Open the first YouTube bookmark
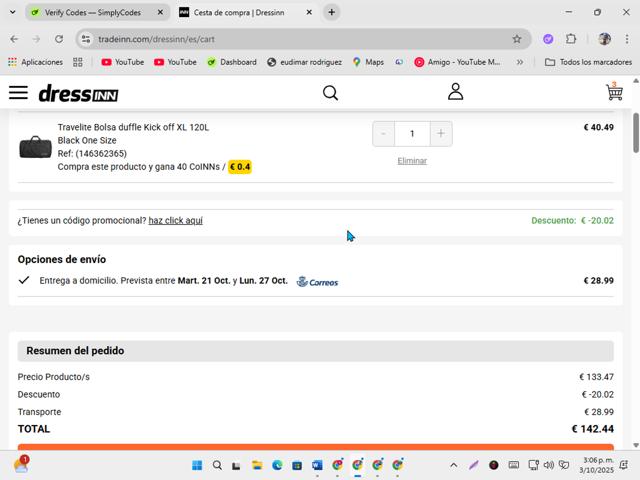 click(123, 62)
